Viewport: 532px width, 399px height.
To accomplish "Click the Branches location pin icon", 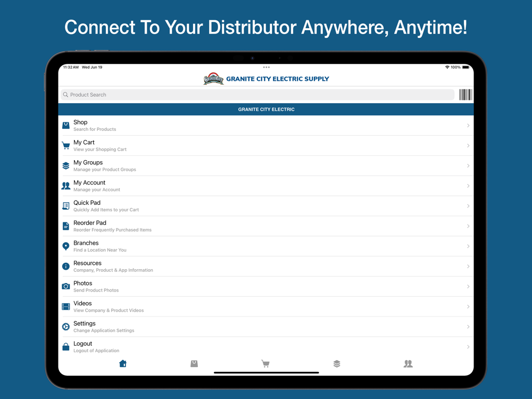I will [66, 246].
